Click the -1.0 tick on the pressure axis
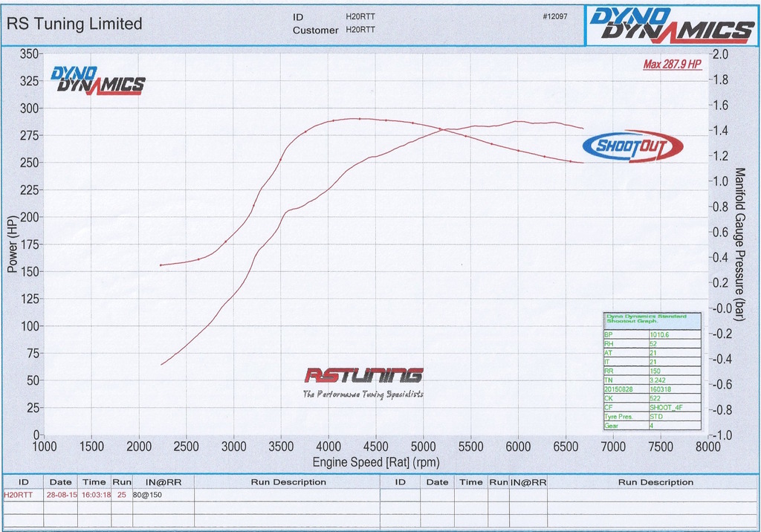 (x=719, y=435)
